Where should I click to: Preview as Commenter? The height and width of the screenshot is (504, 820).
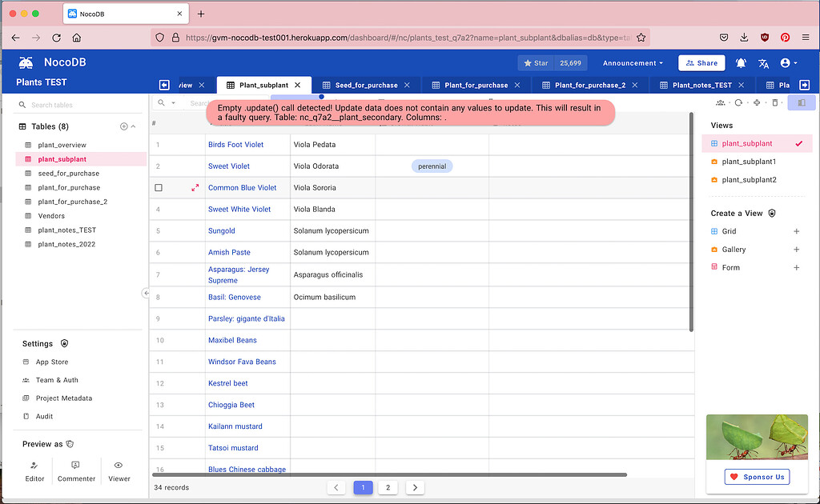point(76,472)
